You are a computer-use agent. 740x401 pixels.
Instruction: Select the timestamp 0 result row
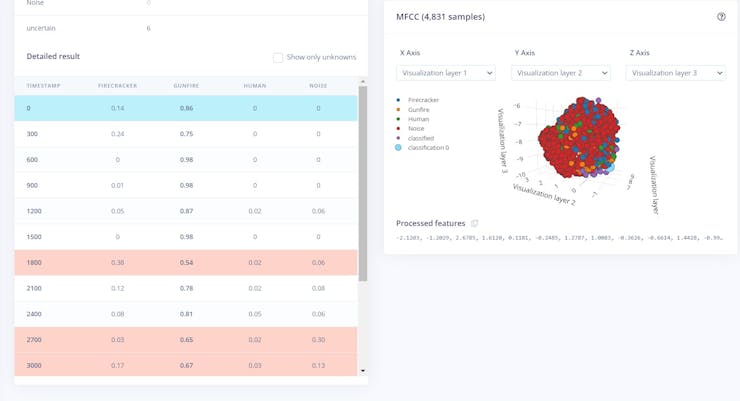[x=185, y=108]
